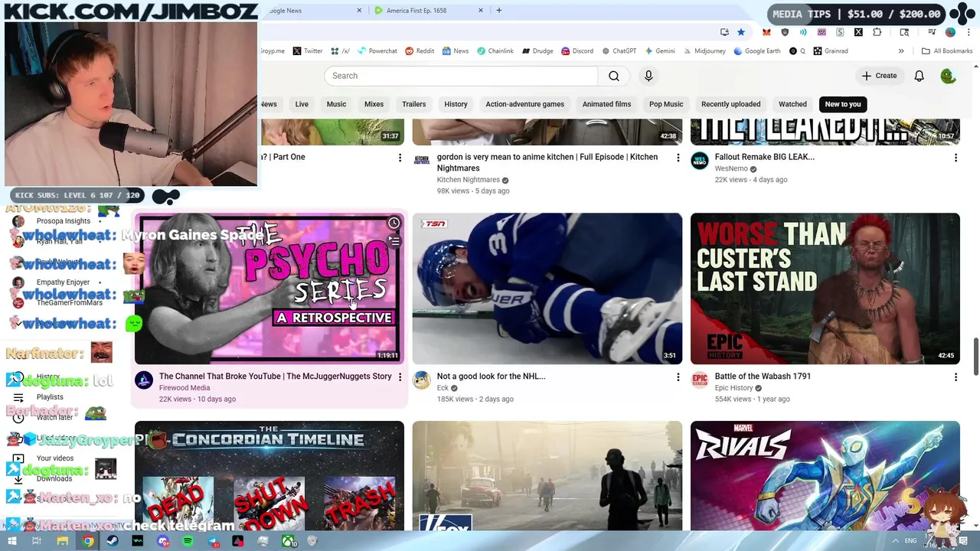Open File Explorer from the taskbar

[x=62, y=541]
